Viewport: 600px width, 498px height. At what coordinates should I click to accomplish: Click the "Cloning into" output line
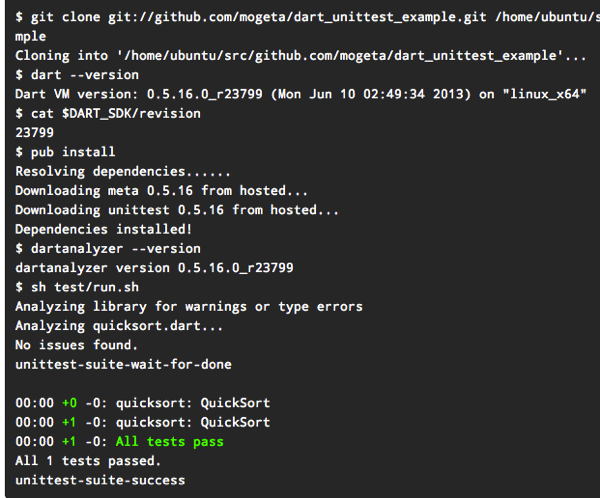pyautogui.click(x=300, y=55)
